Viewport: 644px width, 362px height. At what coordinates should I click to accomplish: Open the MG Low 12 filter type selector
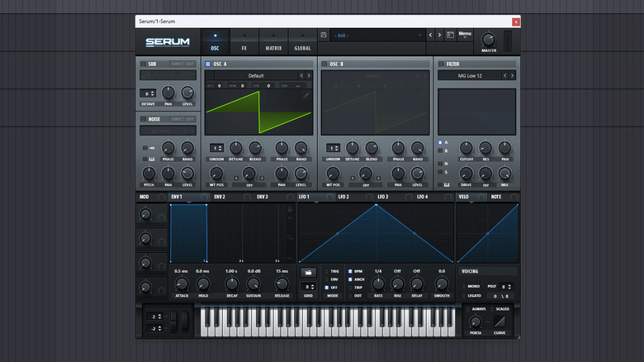click(469, 75)
